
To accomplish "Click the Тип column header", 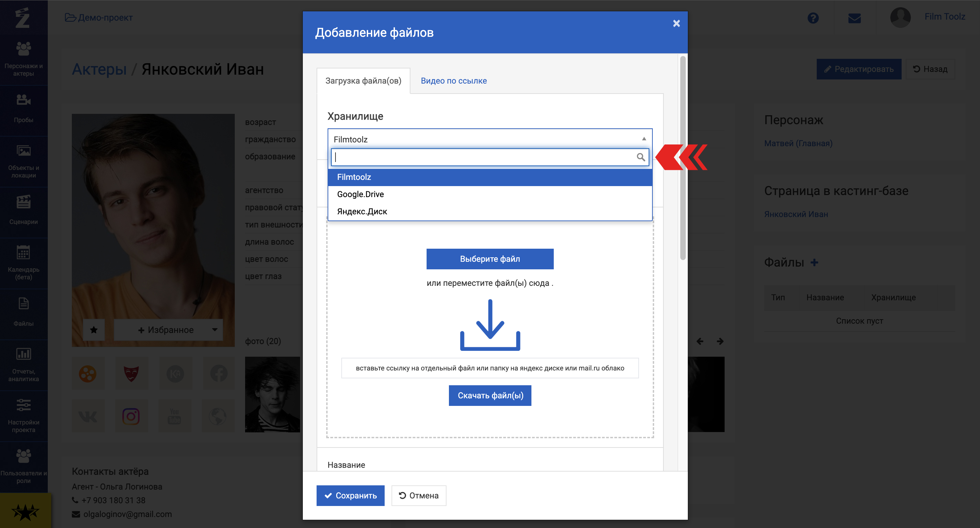I will click(778, 297).
